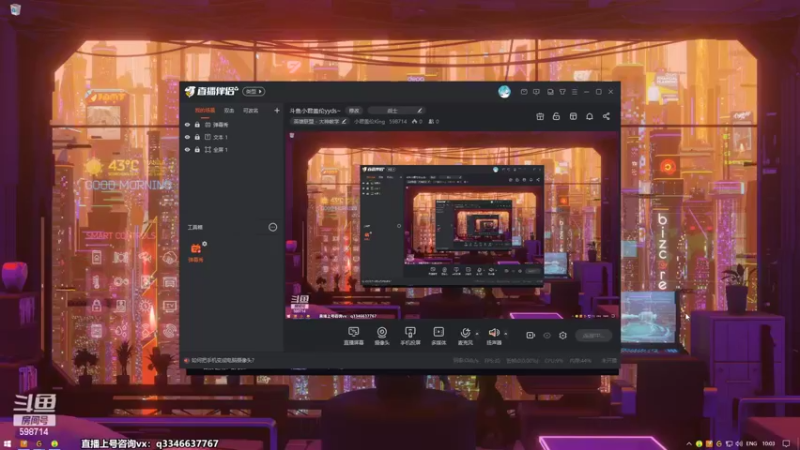This screenshot has height=450, width=800.
Task: Add a new scene with the plus icon
Action: point(277,110)
